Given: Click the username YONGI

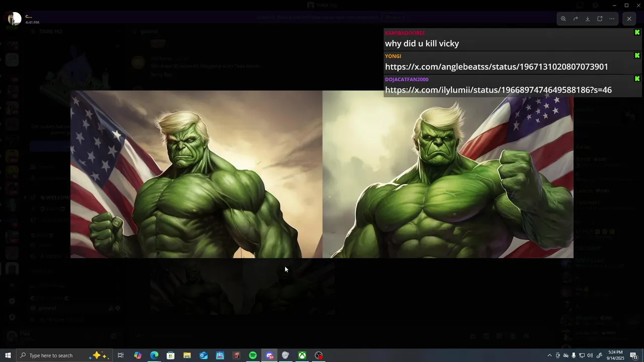Looking at the screenshot, I should pyautogui.click(x=393, y=56).
